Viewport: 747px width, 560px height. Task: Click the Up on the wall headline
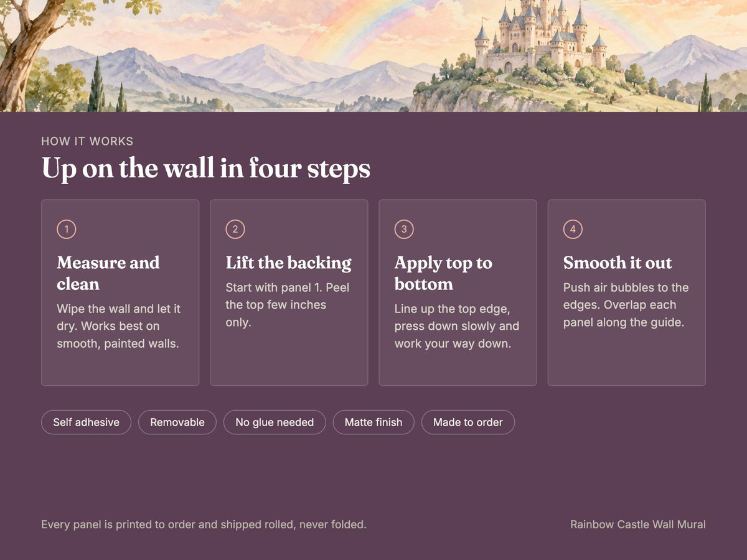(x=206, y=169)
